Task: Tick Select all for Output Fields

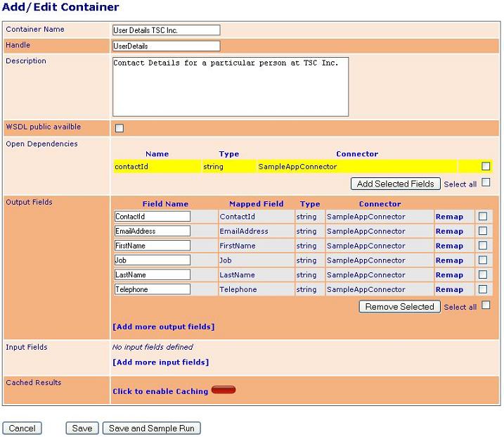Action: click(x=486, y=305)
